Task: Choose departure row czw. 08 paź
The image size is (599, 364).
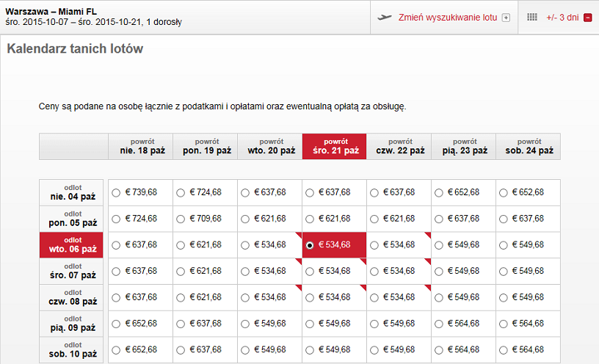Action: click(71, 297)
